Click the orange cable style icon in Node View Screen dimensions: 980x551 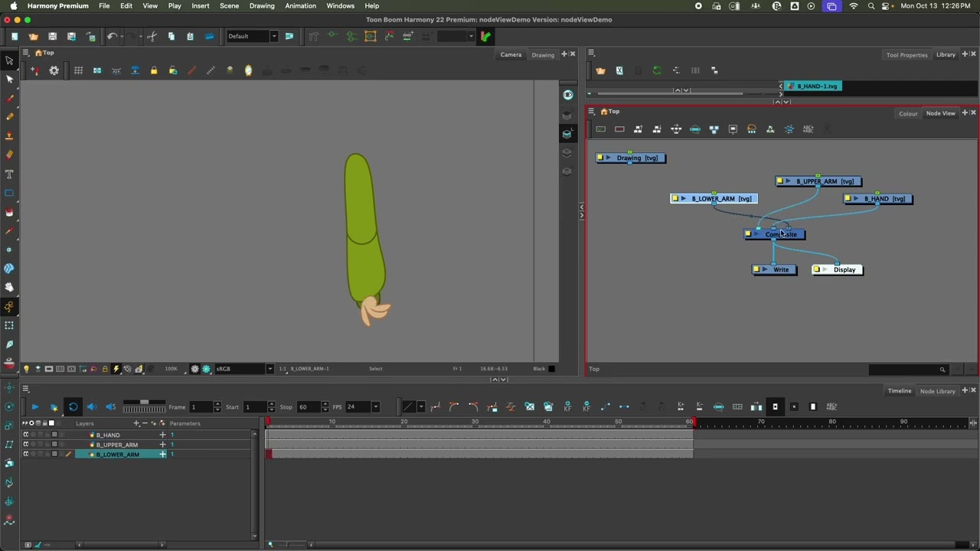(751, 129)
